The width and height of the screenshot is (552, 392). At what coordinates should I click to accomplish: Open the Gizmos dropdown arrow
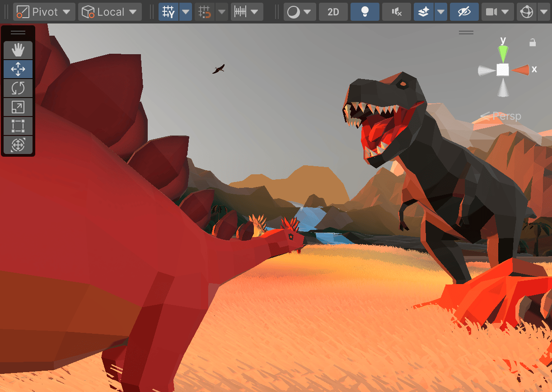coord(544,12)
